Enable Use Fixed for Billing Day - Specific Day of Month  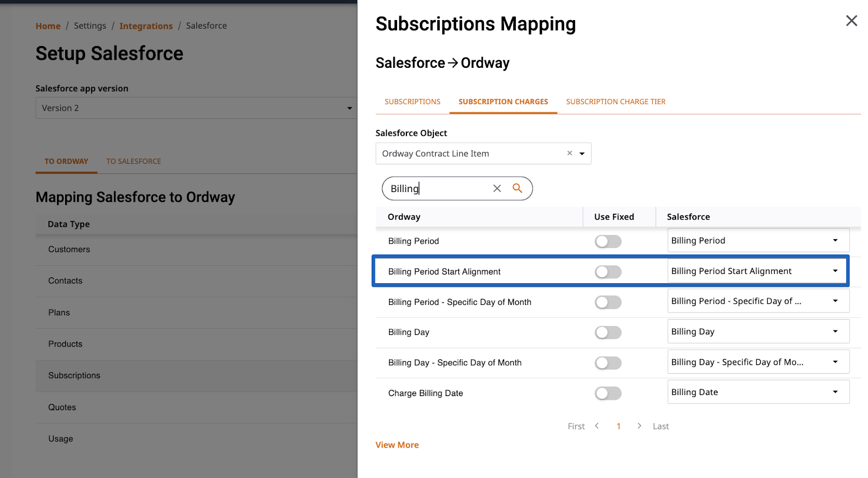pos(608,363)
